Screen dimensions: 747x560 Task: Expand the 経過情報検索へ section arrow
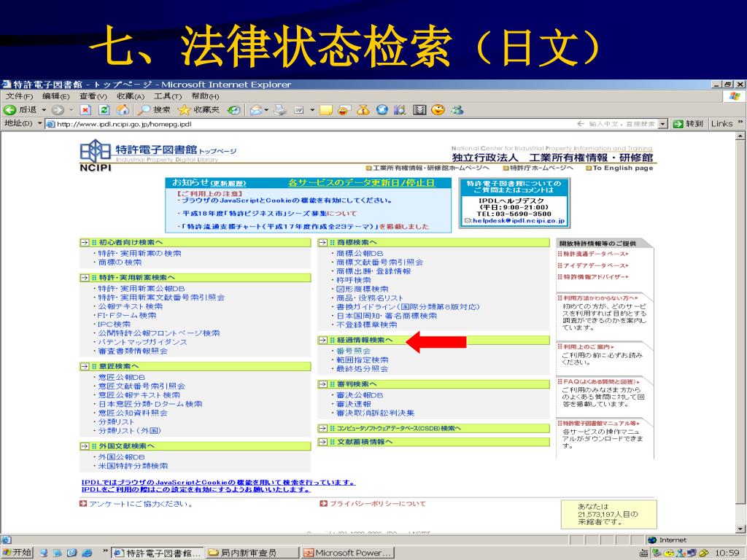tap(322, 341)
